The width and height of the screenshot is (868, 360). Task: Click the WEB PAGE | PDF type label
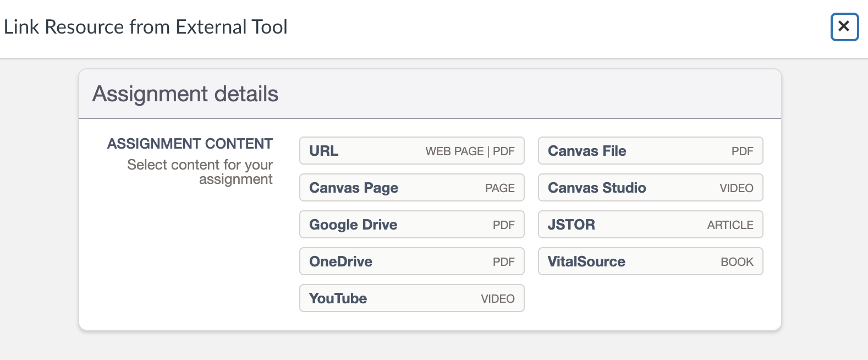pyautogui.click(x=470, y=151)
